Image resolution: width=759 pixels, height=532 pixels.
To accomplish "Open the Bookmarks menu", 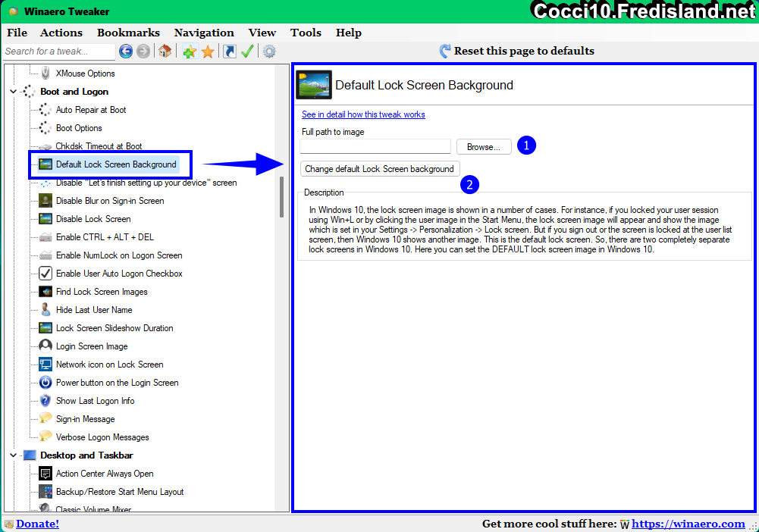I will pos(128,33).
